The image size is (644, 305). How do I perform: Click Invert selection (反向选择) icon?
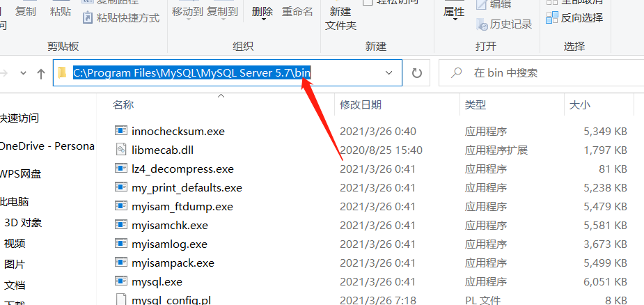[552, 17]
